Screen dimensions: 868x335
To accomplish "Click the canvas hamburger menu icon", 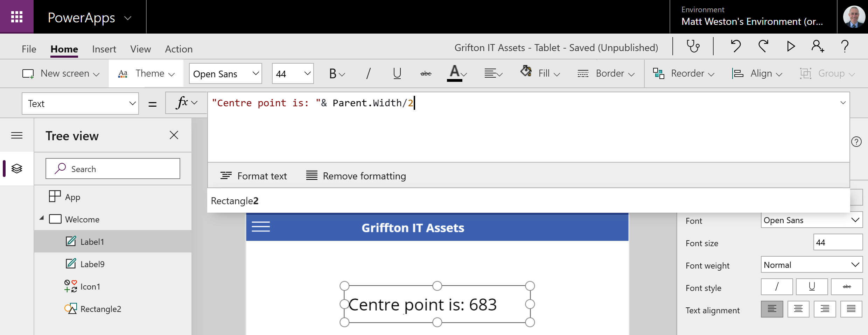I will pyautogui.click(x=261, y=227).
